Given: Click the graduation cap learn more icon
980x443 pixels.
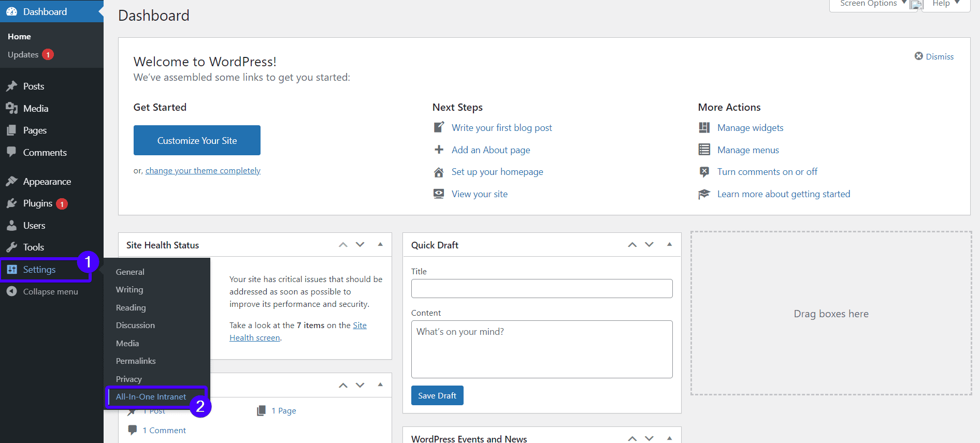Looking at the screenshot, I should pos(704,194).
